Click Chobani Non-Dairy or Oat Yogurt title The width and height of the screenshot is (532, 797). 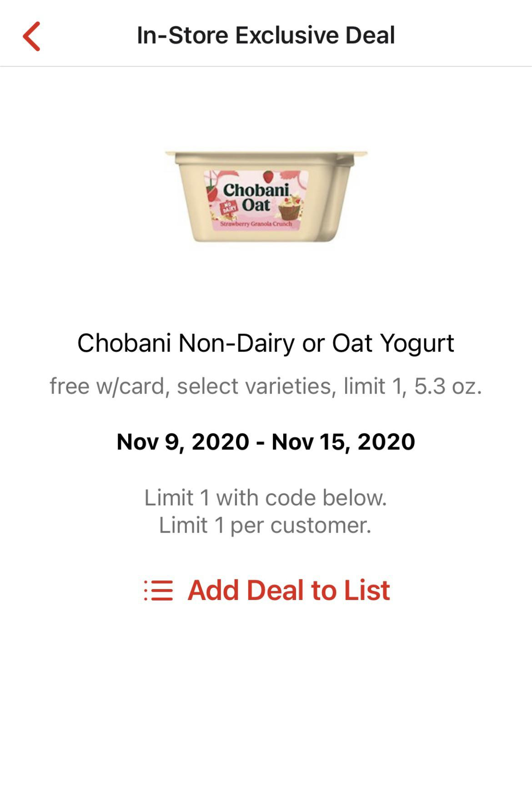click(266, 343)
